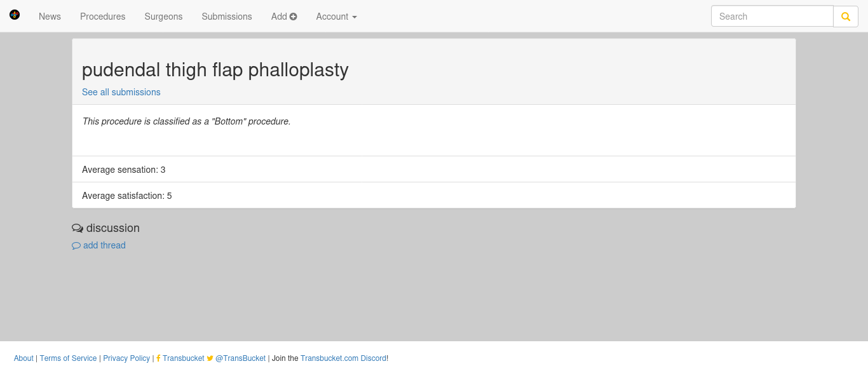Click the See all submissions link
The height and width of the screenshot is (373, 868).
pos(121,92)
